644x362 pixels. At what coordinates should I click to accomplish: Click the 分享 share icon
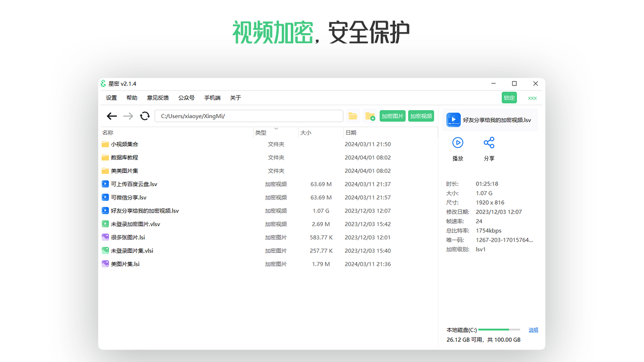pyautogui.click(x=489, y=143)
